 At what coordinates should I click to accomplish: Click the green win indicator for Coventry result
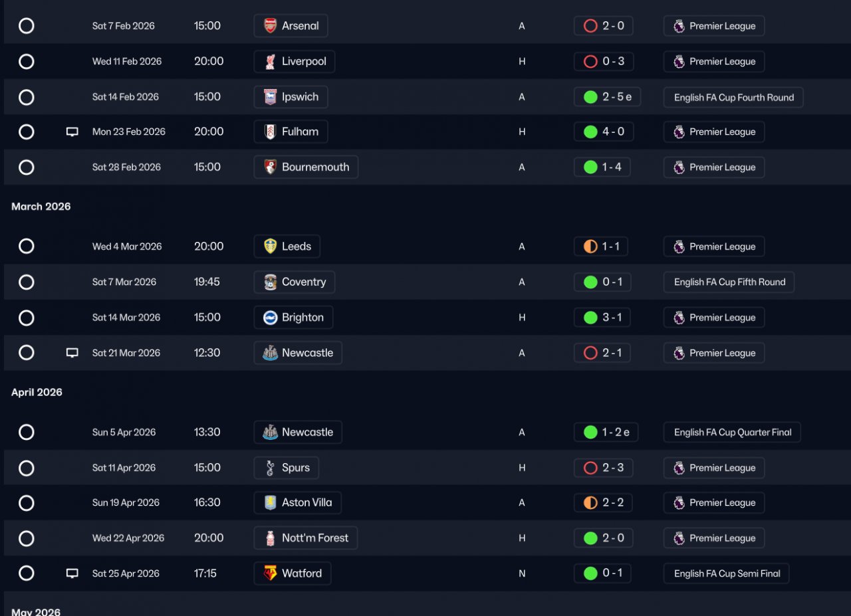pos(590,282)
